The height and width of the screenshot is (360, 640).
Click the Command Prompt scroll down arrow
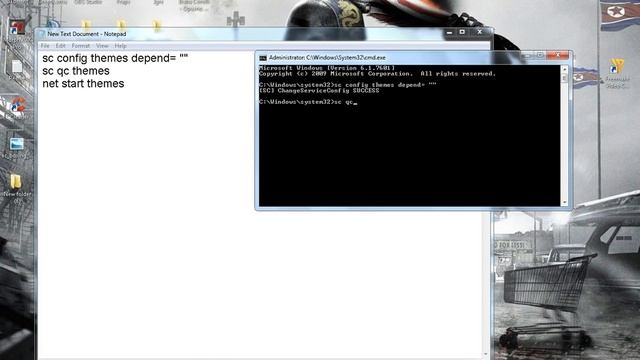[564, 202]
